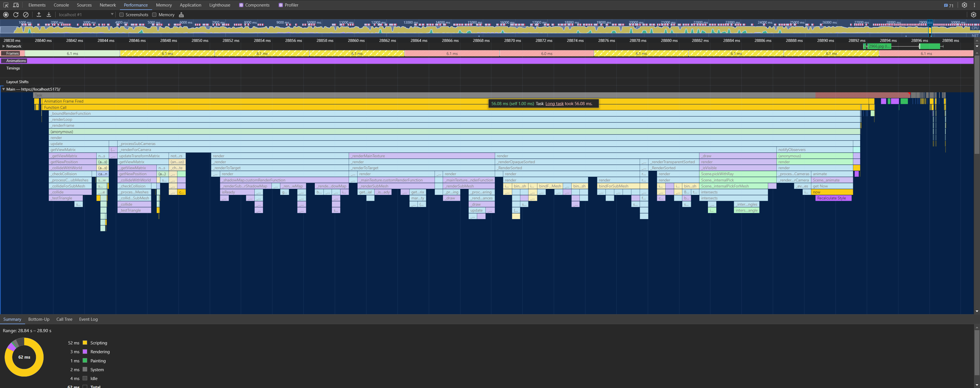Click the record performance button
The width and height of the screenshot is (980, 388).
6,15
